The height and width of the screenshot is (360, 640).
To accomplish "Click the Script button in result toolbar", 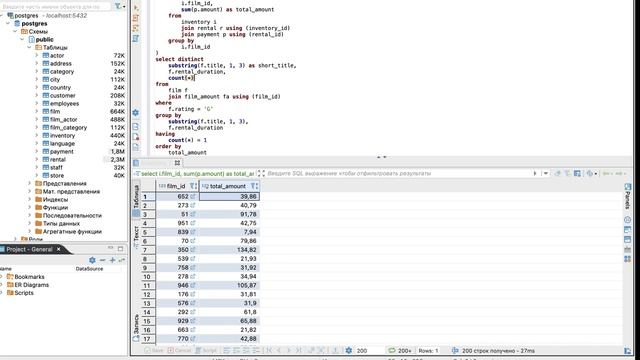I will coord(206,351).
